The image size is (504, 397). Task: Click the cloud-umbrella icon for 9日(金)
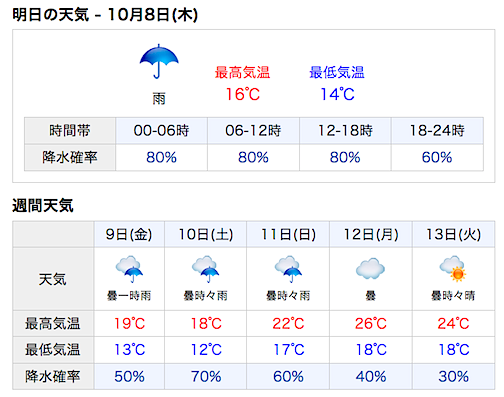coord(129,269)
